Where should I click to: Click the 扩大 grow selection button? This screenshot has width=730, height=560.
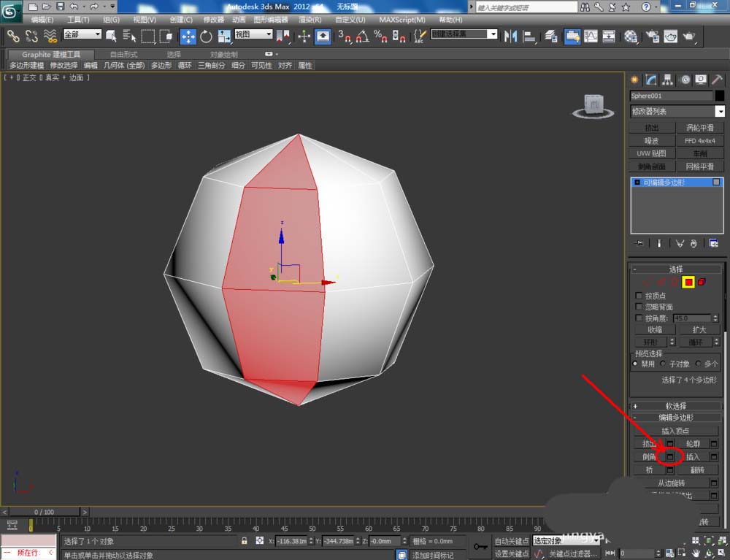coord(699,329)
